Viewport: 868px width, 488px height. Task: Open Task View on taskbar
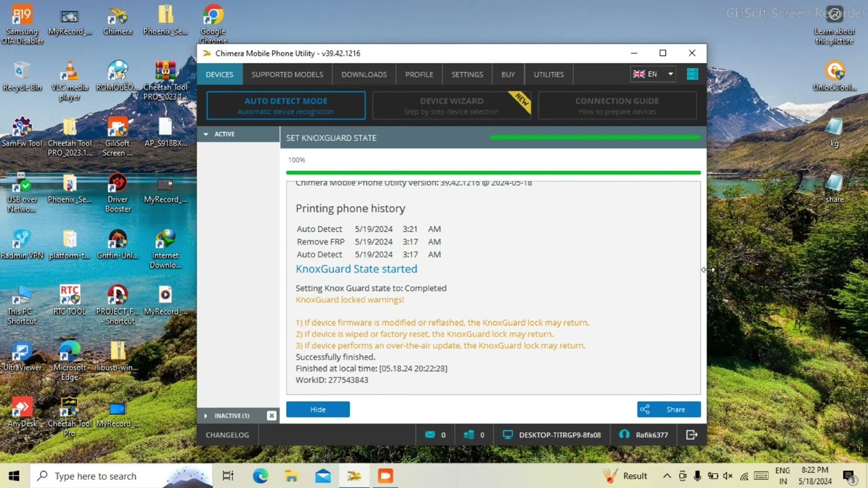pos(228,476)
